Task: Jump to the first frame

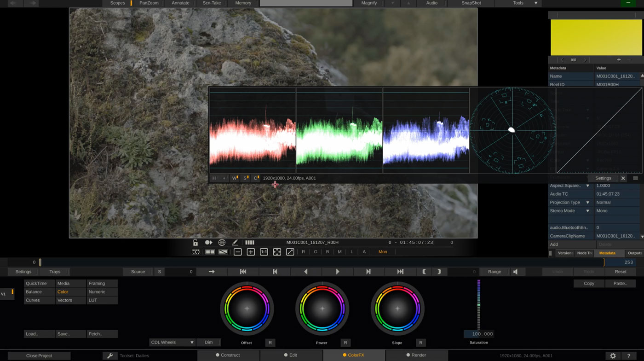Action: (243, 272)
